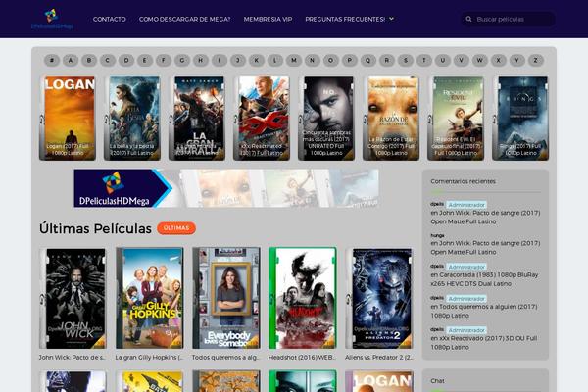This screenshot has height=392, width=588.
Task: Filter movies by letter Y
Action: click(x=516, y=60)
